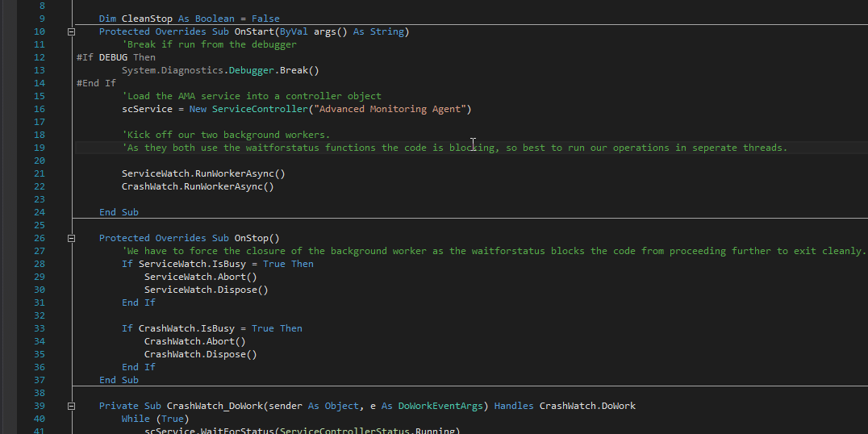The width and height of the screenshot is (868, 434).
Task: Click the "While (True)" statement
Action: (155, 419)
